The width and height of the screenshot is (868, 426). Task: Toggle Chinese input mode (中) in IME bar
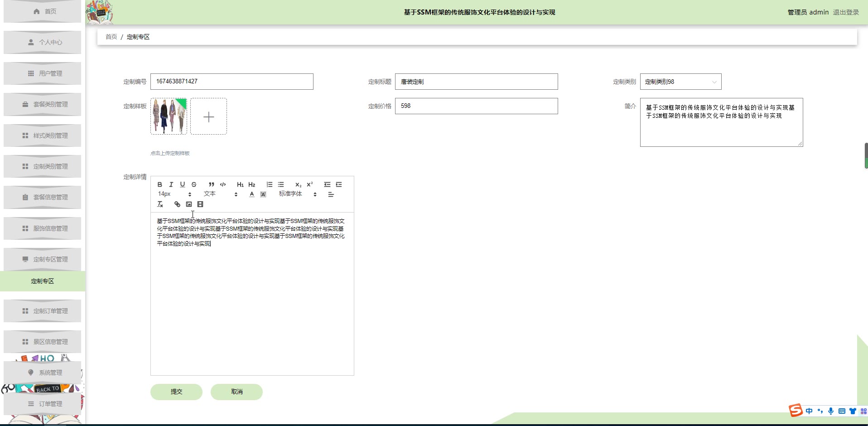(x=809, y=411)
